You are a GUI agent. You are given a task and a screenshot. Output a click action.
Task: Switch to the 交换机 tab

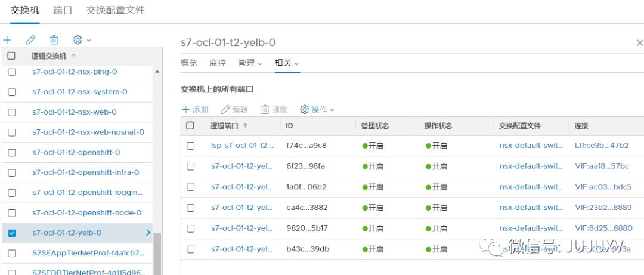coord(25,10)
